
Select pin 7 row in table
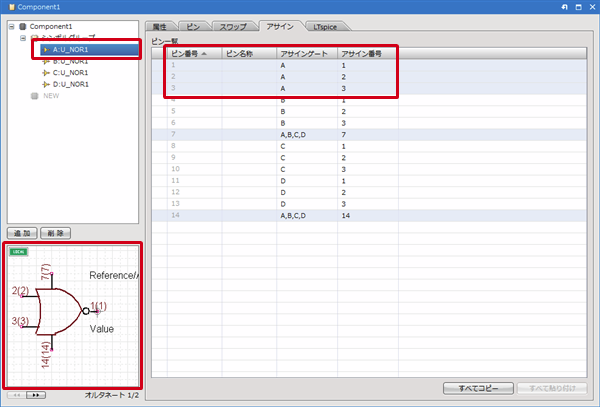pyautogui.click(x=270, y=133)
